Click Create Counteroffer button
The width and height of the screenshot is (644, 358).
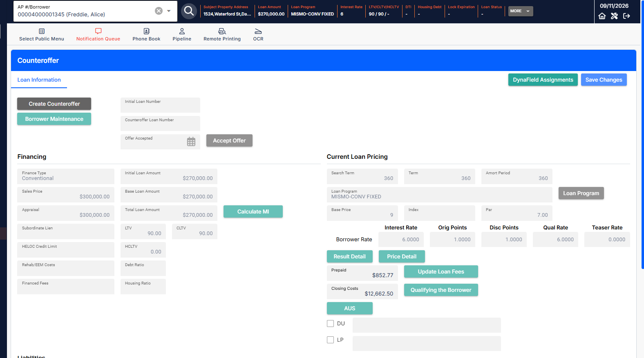click(54, 104)
